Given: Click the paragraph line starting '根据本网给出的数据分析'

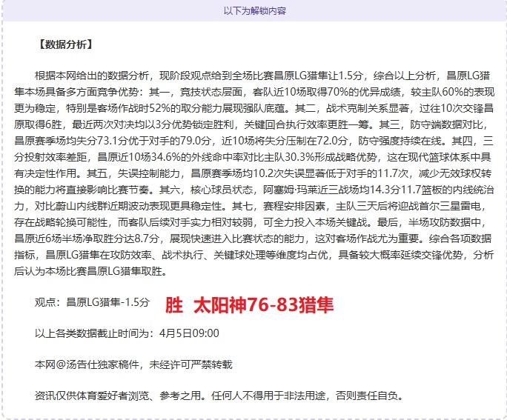Looking at the screenshot, I should click(x=262, y=76).
